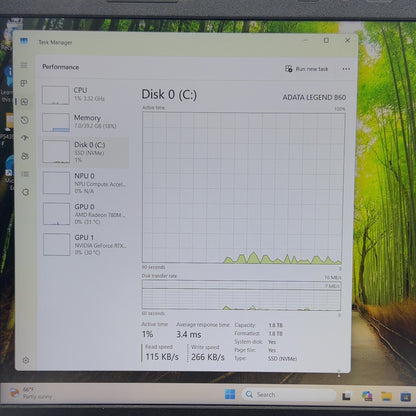This screenshot has height=416, width=416.
Task: Open the Startup apps page icon
Action: pyautogui.click(x=25, y=138)
